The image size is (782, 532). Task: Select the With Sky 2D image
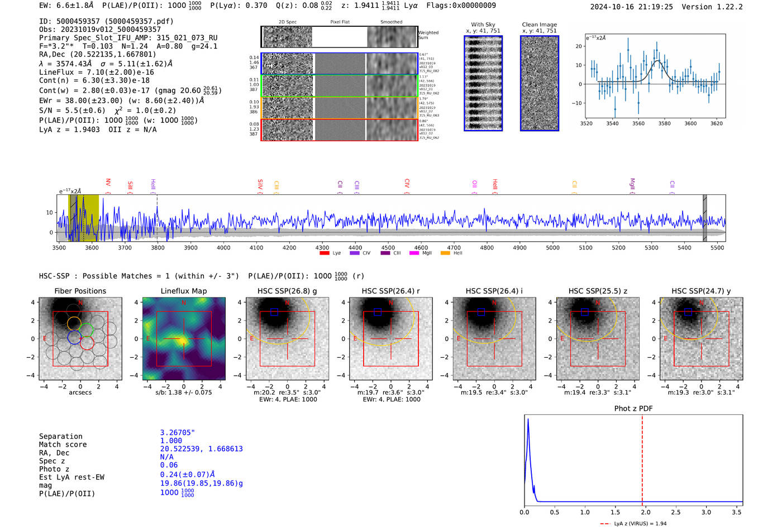point(483,83)
